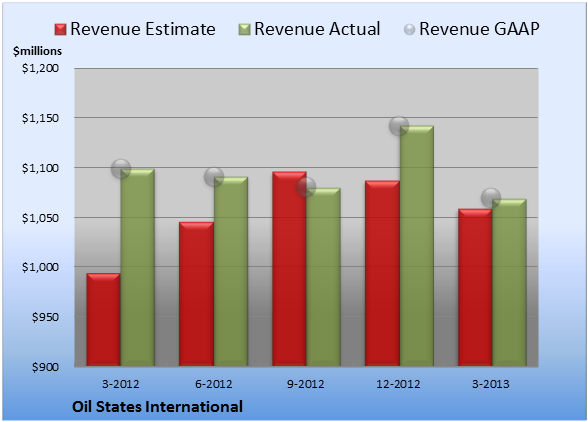Viewport: 588px width, 422px height.
Task: Click the '$millions' axis unit label
Action: [37, 51]
